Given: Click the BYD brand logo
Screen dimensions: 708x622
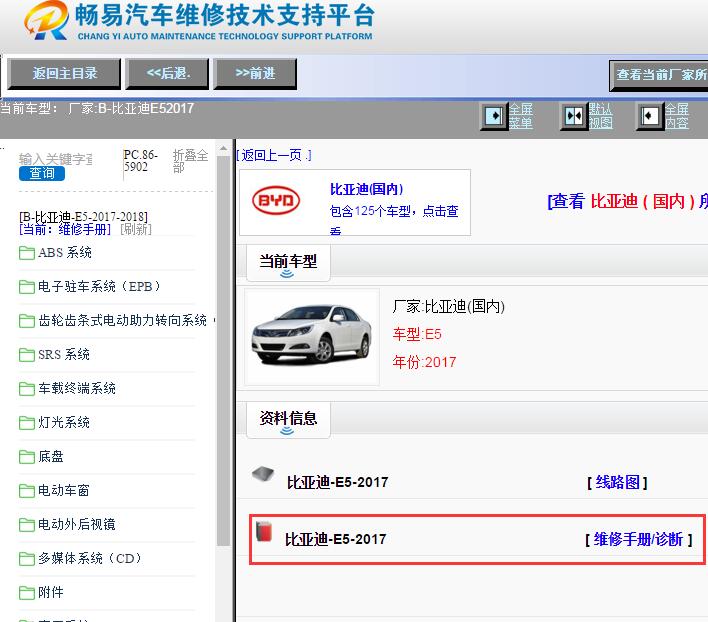Looking at the screenshot, I should [276, 200].
